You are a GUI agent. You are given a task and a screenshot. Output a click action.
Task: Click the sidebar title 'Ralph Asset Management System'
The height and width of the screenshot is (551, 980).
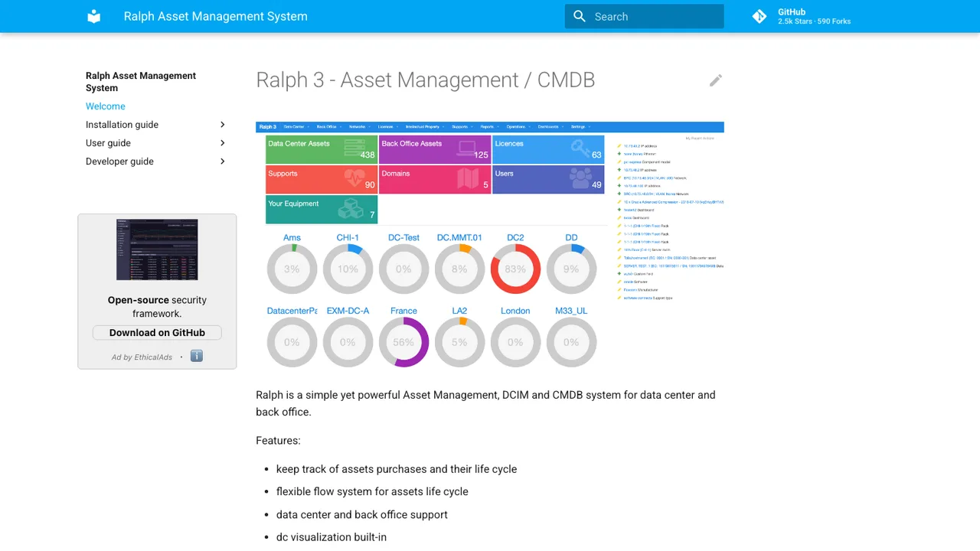click(141, 82)
